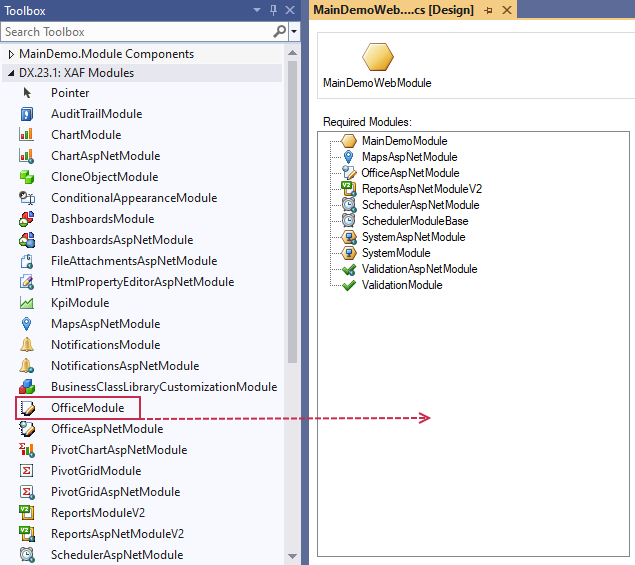The image size is (635, 565).
Task: Close the MainDemoWeb design tab
Action: point(507,10)
